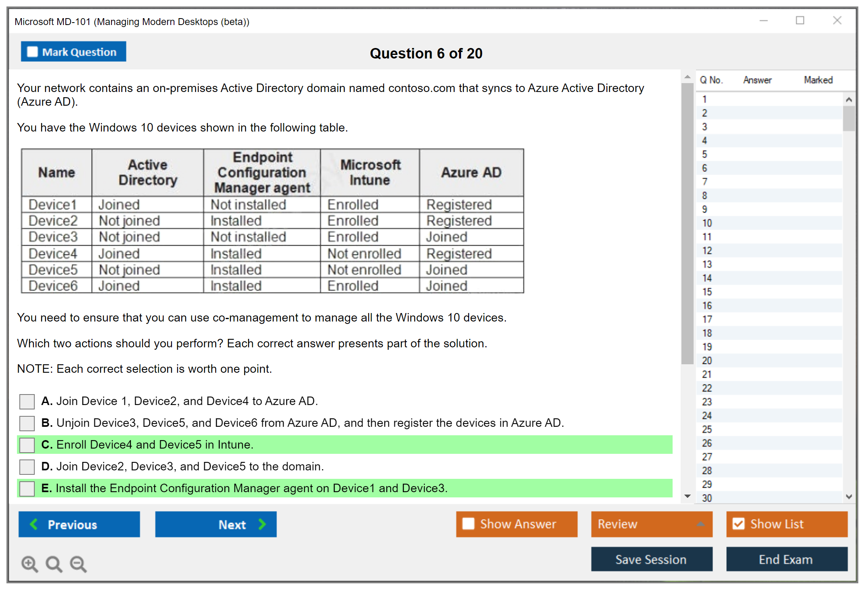868x593 pixels.
Task: Enable the Show Answer option
Action: [x=468, y=524]
